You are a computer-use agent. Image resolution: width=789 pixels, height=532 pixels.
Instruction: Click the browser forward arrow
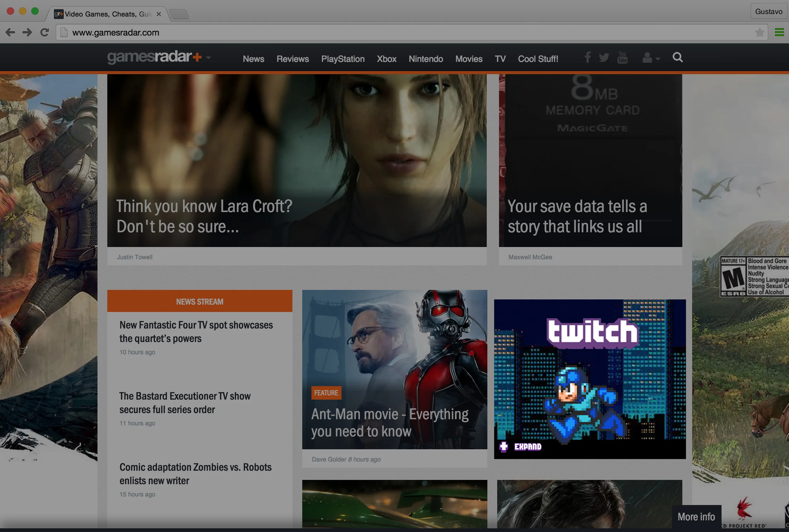coord(27,33)
